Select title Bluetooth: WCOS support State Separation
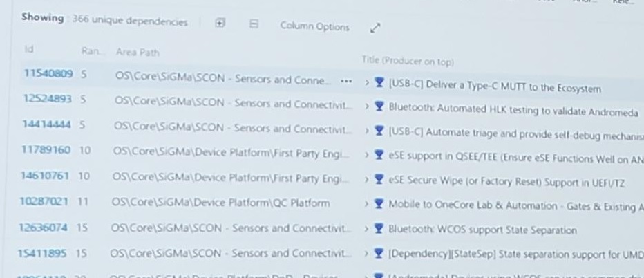This screenshot has height=278, width=644. point(482,230)
